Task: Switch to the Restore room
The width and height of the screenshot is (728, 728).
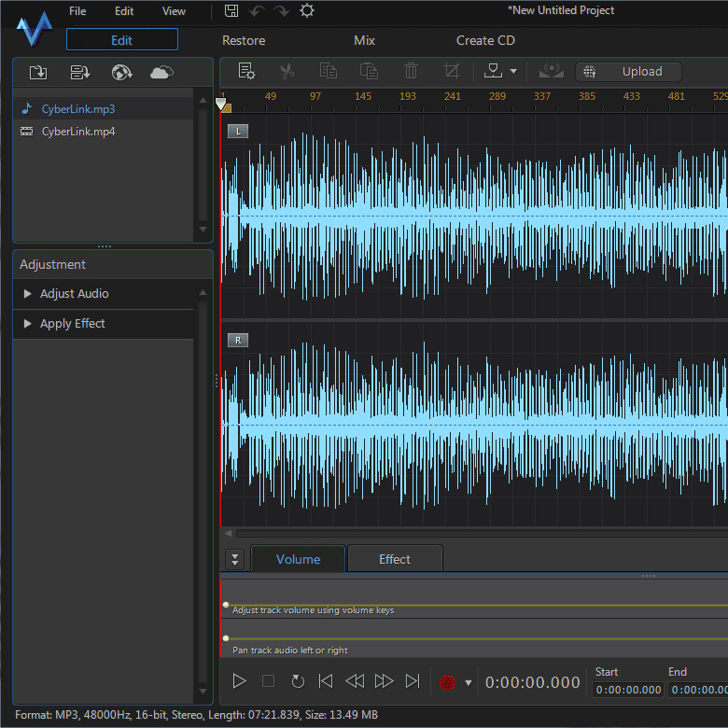Action: (244, 40)
